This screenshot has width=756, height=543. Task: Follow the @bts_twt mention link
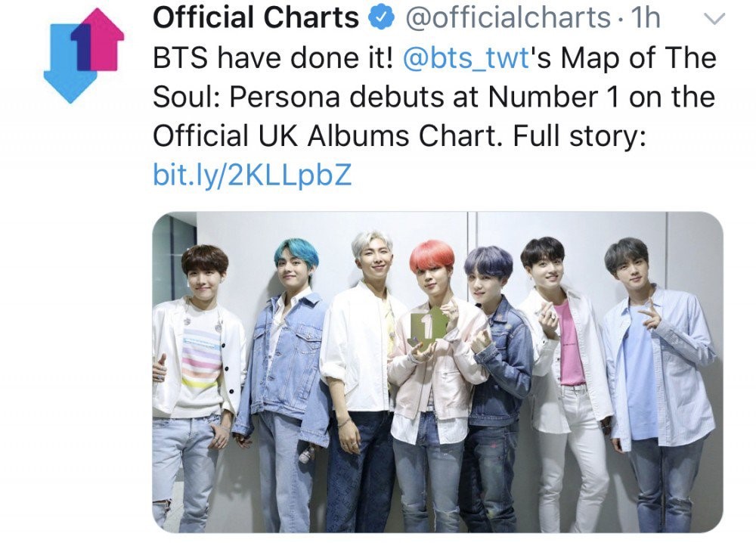click(466, 58)
